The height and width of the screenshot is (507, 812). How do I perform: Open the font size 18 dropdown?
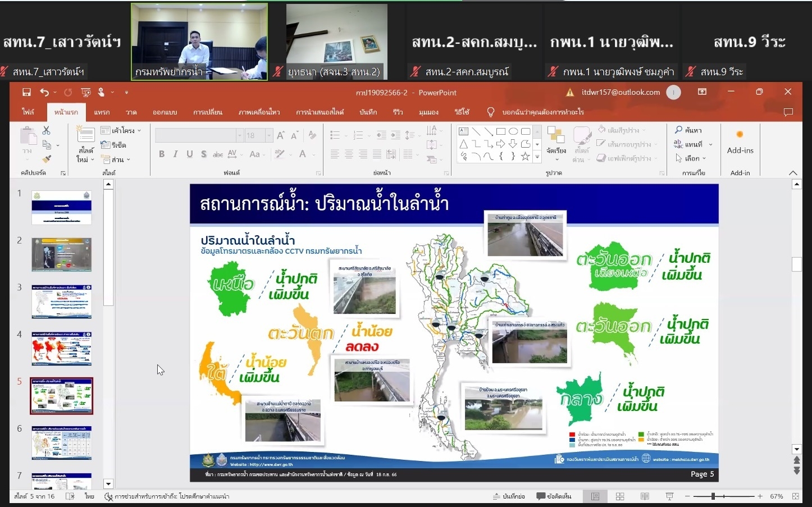click(x=269, y=135)
